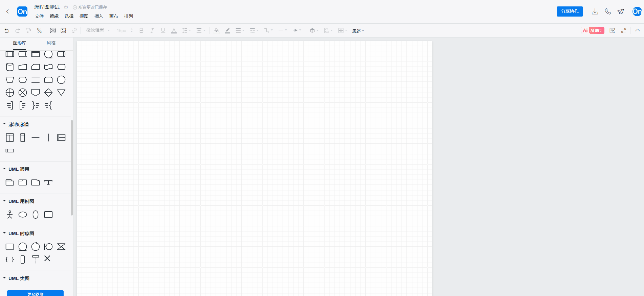Click the undo arrow icon

(x=7, y=30)
